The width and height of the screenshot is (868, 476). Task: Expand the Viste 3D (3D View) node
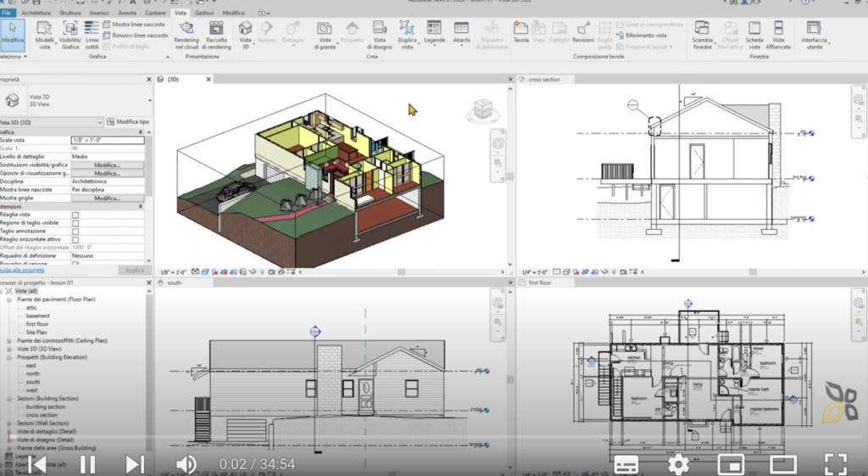pos(8,349)
